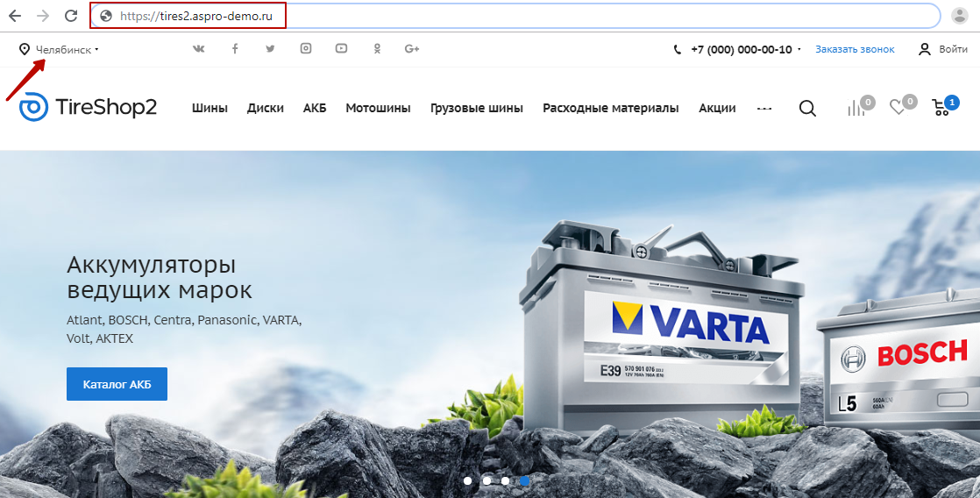Open the browser profile avatar

coord(959,16)
